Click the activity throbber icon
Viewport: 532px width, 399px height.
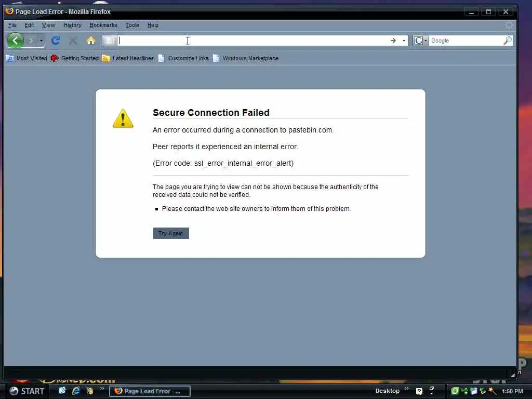point(509,25)
